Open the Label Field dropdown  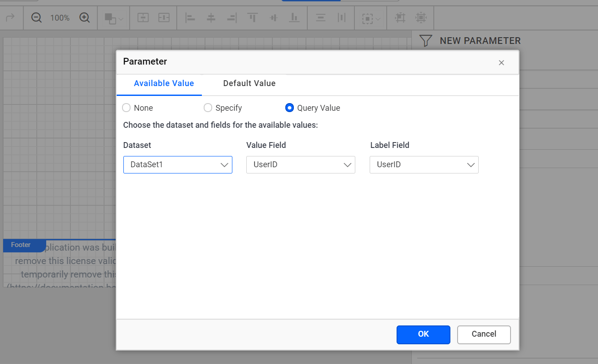coord(424,165)
